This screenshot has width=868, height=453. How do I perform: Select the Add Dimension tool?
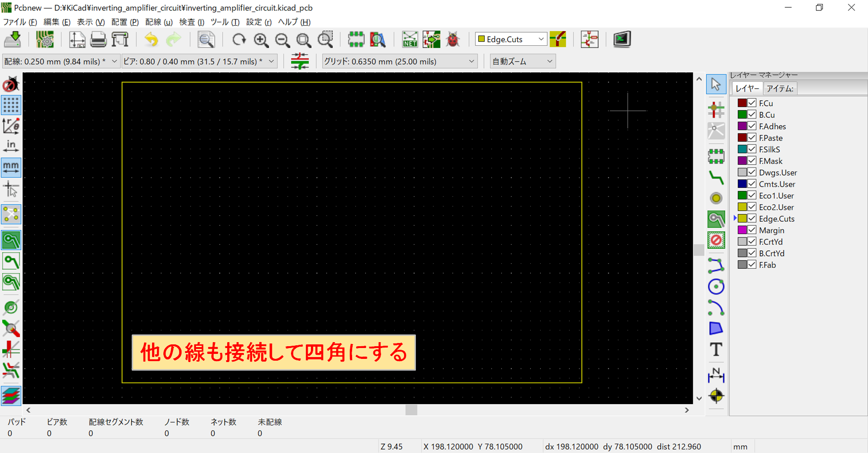pyautogui.click(x=716, y=375)
